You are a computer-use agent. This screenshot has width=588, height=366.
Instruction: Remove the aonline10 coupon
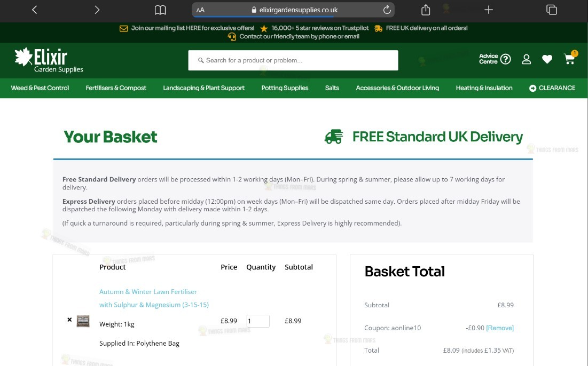[x=500, y=328]
